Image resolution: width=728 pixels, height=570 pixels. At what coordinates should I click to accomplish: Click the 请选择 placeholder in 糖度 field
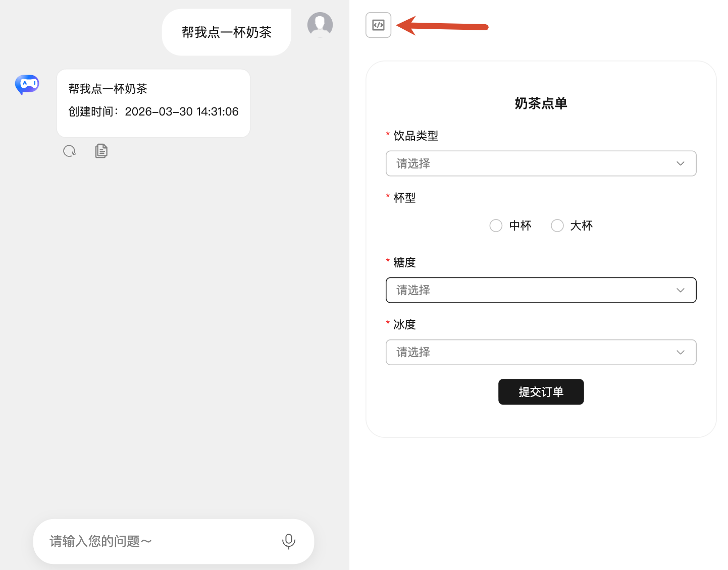(x=412, y=290)
